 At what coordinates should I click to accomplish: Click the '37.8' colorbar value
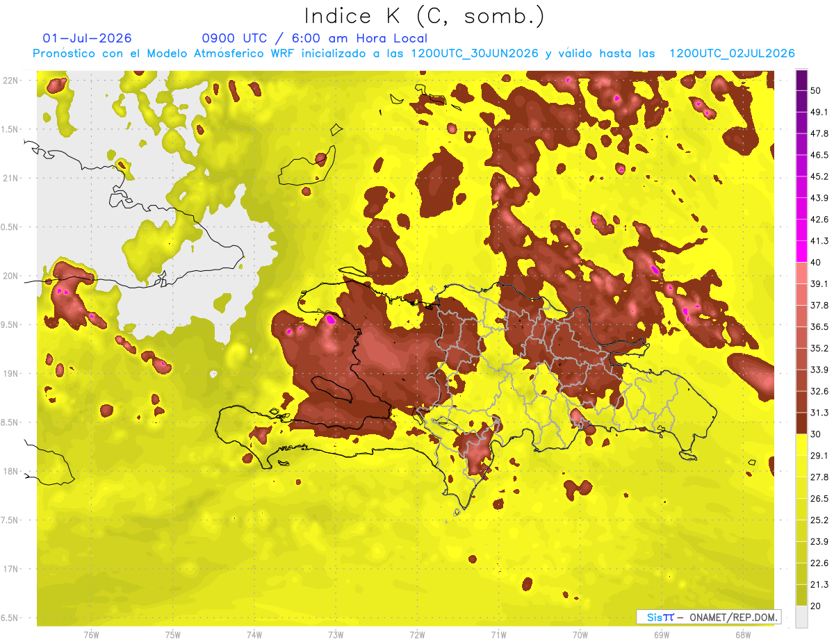pos(819,306)
